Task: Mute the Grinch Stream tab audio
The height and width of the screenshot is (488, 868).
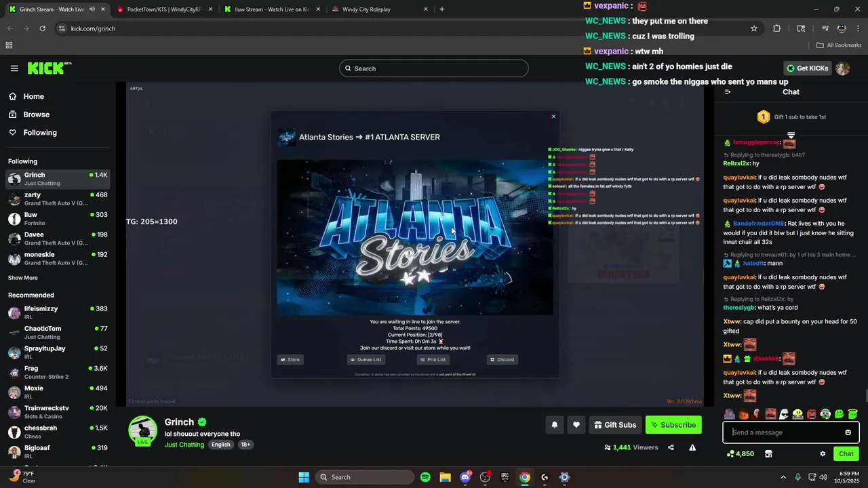Action: point(92,9)
